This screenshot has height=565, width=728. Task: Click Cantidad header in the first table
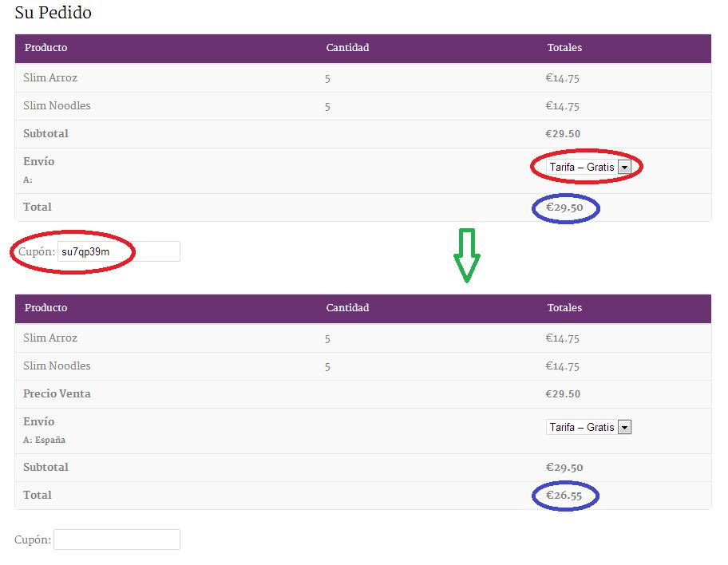(x=347, y=48)
